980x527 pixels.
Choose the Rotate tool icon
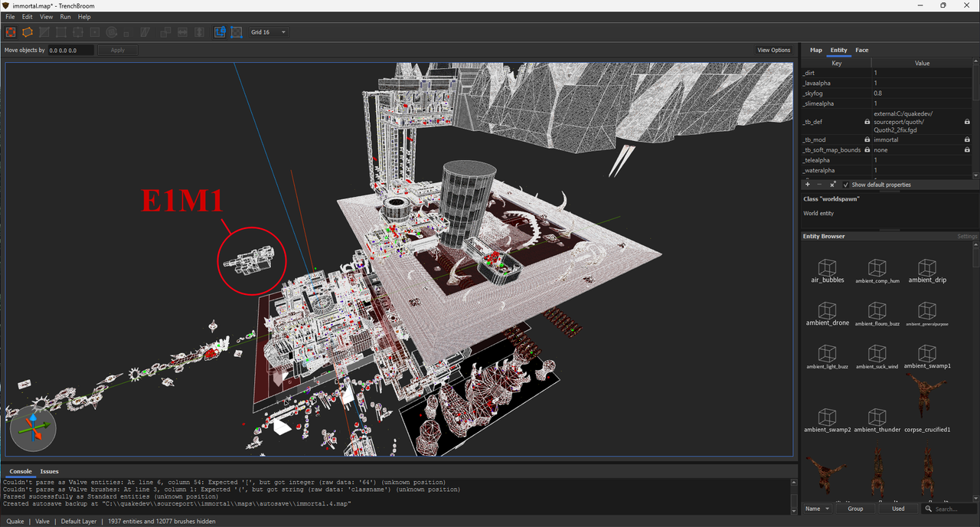click(x=112, y=32)
